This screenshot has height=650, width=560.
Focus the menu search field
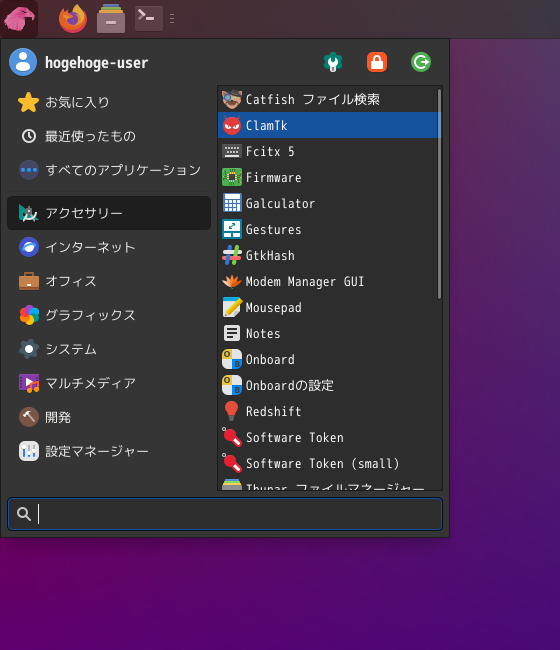(225, 514)
